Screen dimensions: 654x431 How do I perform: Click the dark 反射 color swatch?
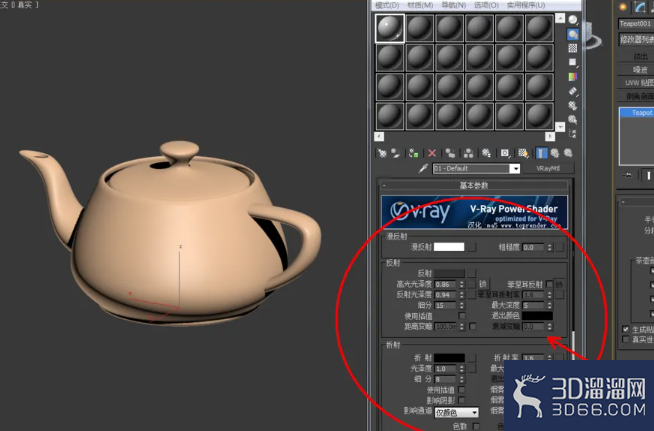pos(449,273)
